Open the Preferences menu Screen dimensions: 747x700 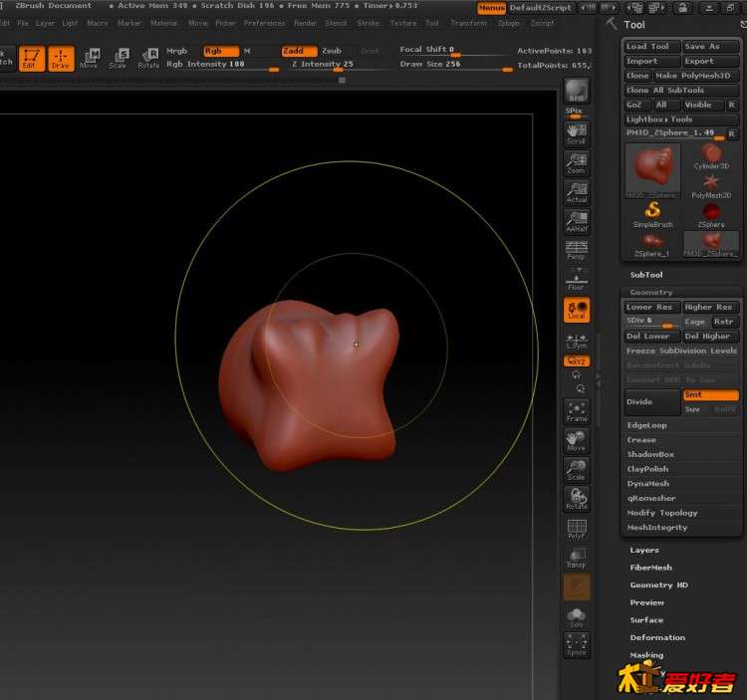(264, 23)
